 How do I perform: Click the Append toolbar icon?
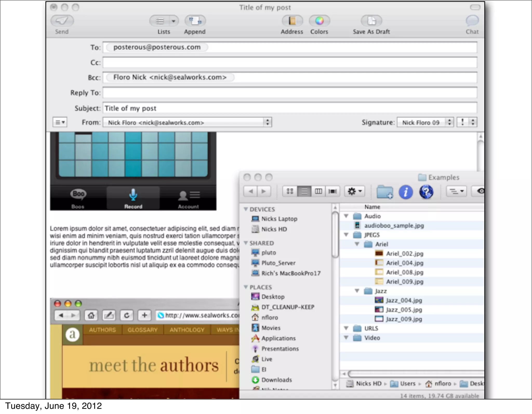tap(195, 21)
